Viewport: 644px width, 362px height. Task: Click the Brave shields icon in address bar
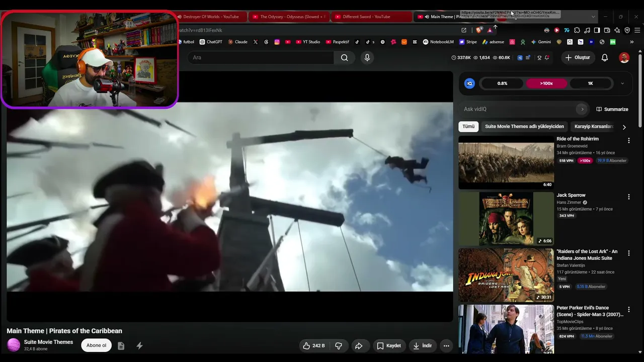479,30
